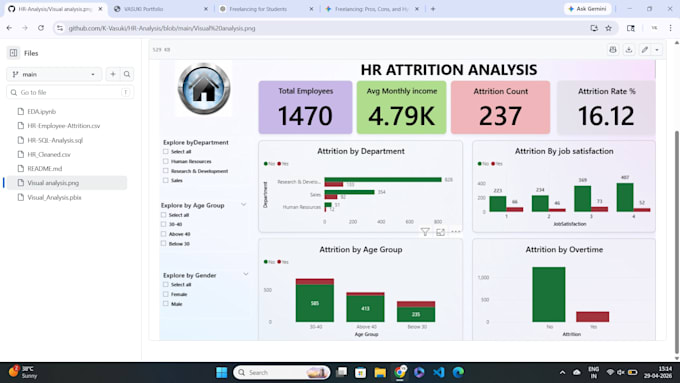Click the browser forward arrow

tap(25, 28)
